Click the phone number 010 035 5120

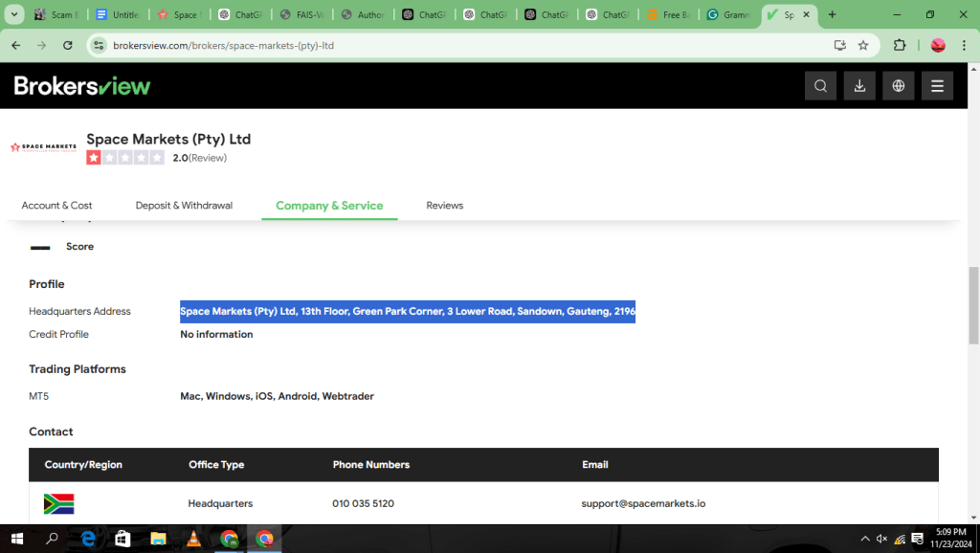pos(363,503)
